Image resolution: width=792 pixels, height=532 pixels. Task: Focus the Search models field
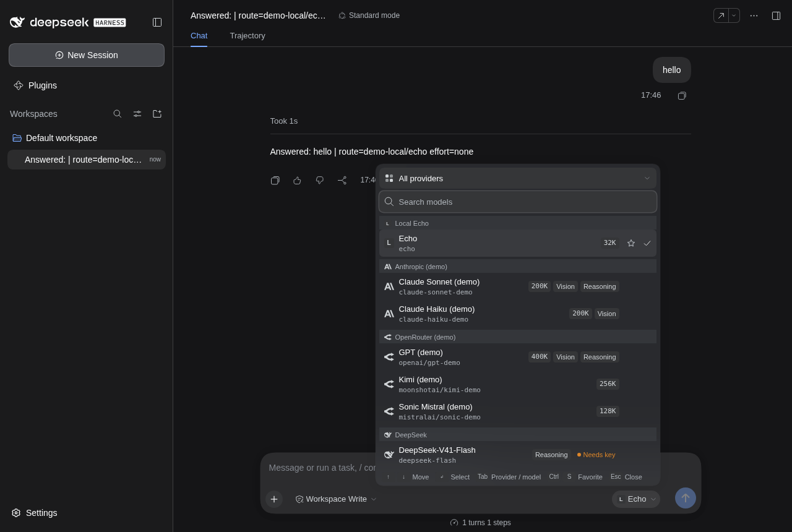(x=518, y=202)
